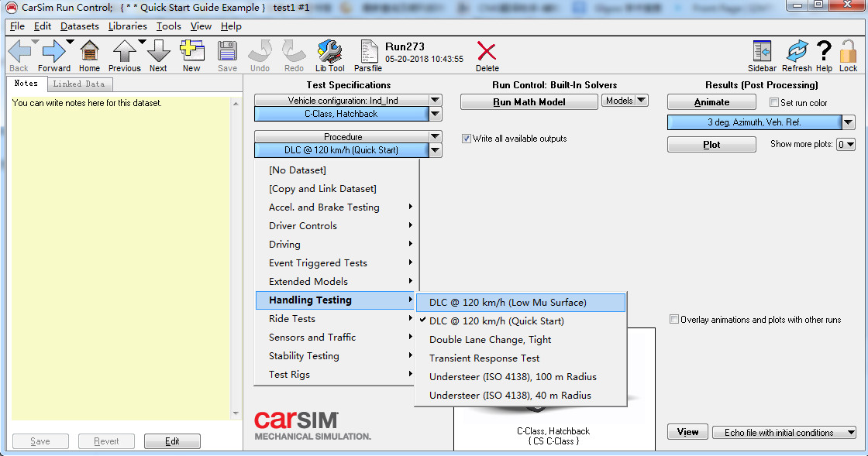Choose Understeer (ISO 4138), 40 m Radius
This screenshot has width=868, height=456.
(521, 396)
